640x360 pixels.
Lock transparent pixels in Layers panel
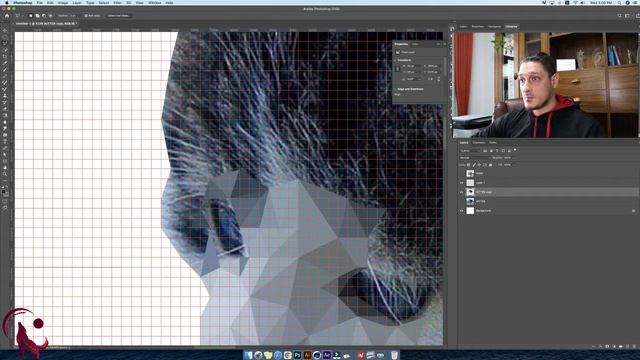tap(469, 165)
